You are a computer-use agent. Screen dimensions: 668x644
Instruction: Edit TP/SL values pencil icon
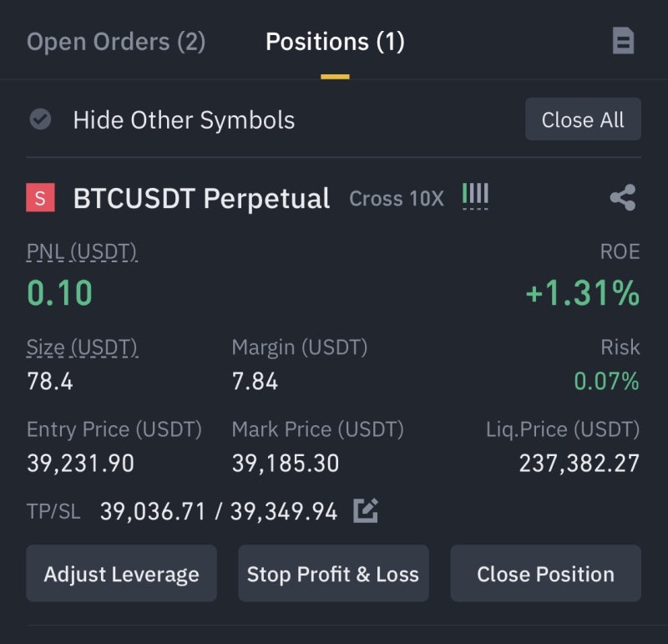[366, 510]
